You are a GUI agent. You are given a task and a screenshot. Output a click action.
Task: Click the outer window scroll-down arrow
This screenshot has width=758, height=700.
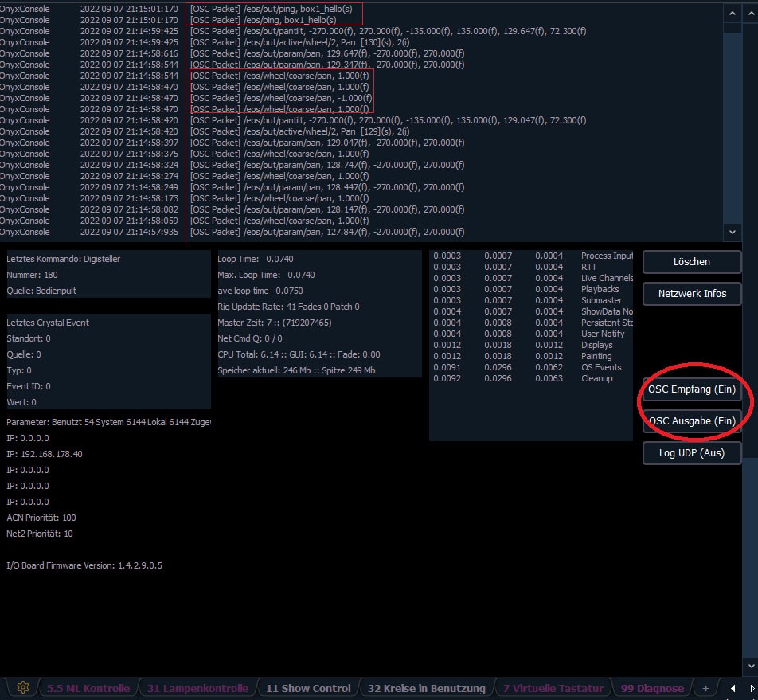pos(751,665)
